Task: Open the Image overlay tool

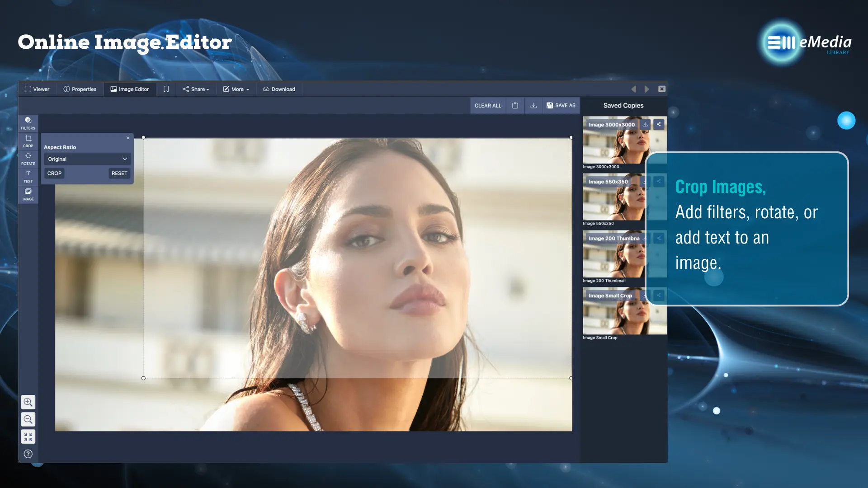Action: (28, 194)
